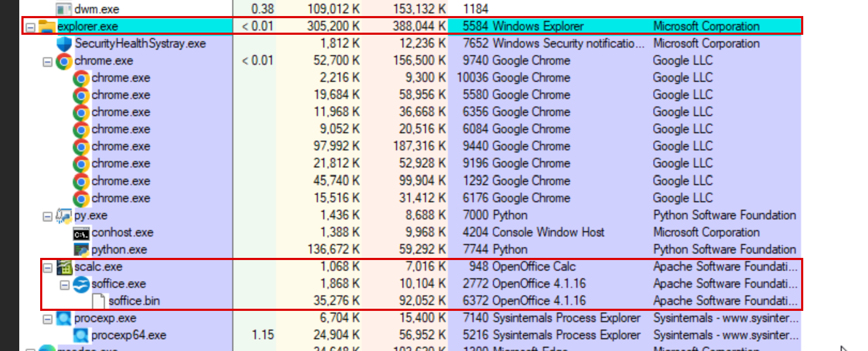Click the py.exe launcher icon
Screen dimensions: 868x351
point(64,216)
